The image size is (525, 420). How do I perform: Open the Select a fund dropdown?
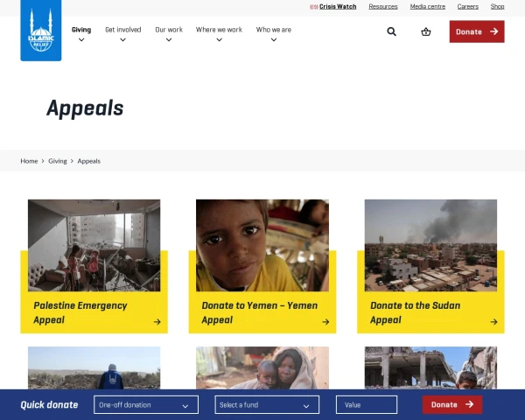(267, 405)
